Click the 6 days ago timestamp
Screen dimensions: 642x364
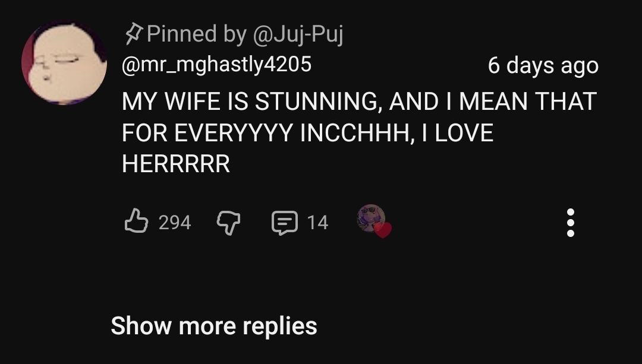[543, 65]
